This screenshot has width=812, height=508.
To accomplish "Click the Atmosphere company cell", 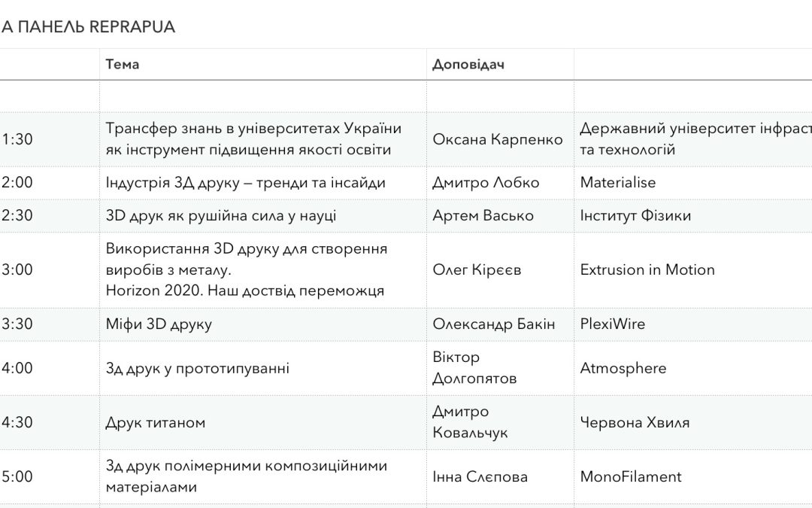I will coord(623,368).
